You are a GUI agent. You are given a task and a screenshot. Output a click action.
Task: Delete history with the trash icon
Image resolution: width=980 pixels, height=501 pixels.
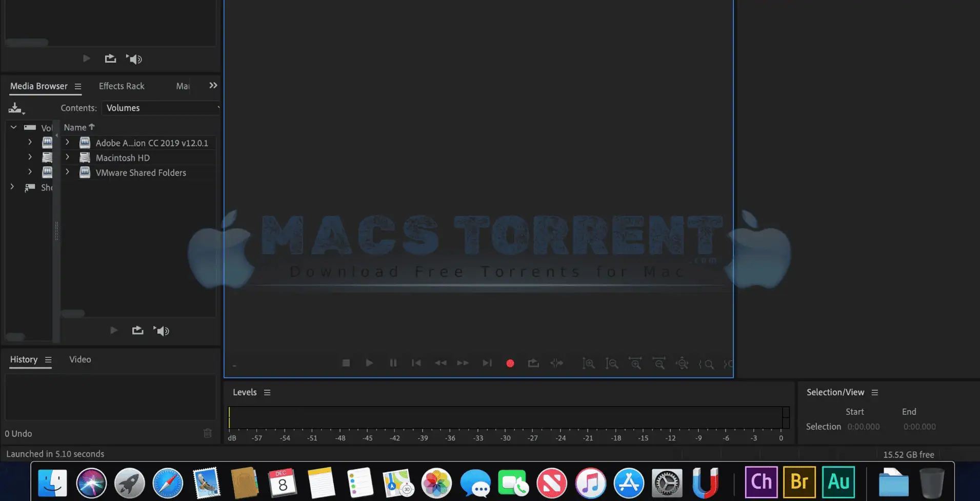coord(208,433)
